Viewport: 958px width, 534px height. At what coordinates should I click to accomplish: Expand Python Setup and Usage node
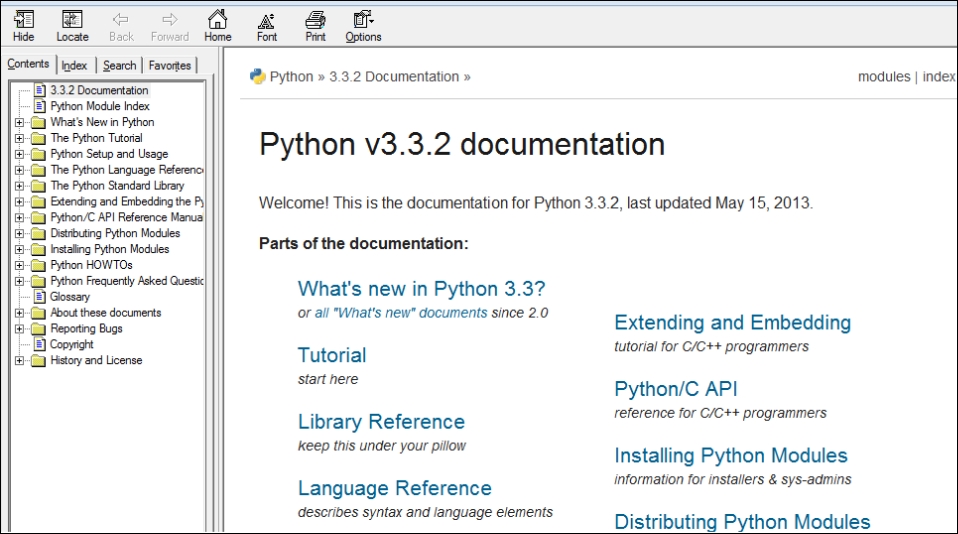(20, 154)
